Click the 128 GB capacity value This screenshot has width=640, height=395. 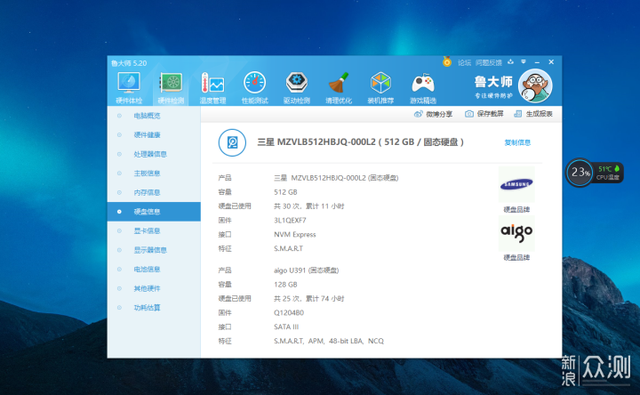pos(285,284)
